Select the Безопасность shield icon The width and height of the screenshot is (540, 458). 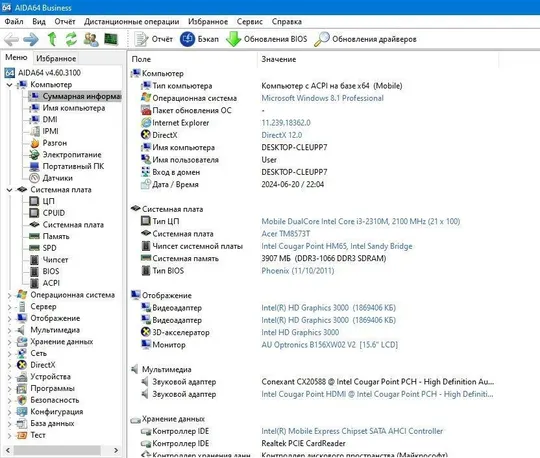pyautogui.click(x=22, y=400)
